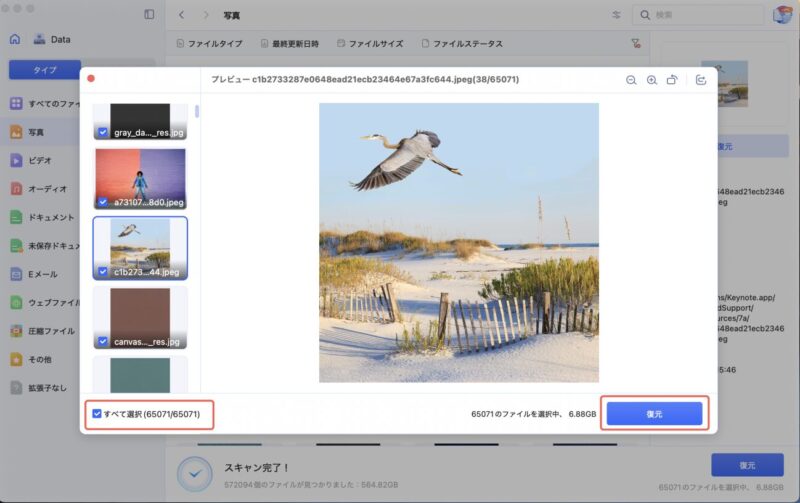
Task: Open the 最終更新日時 filter dropdown
Action: (289, 44)
